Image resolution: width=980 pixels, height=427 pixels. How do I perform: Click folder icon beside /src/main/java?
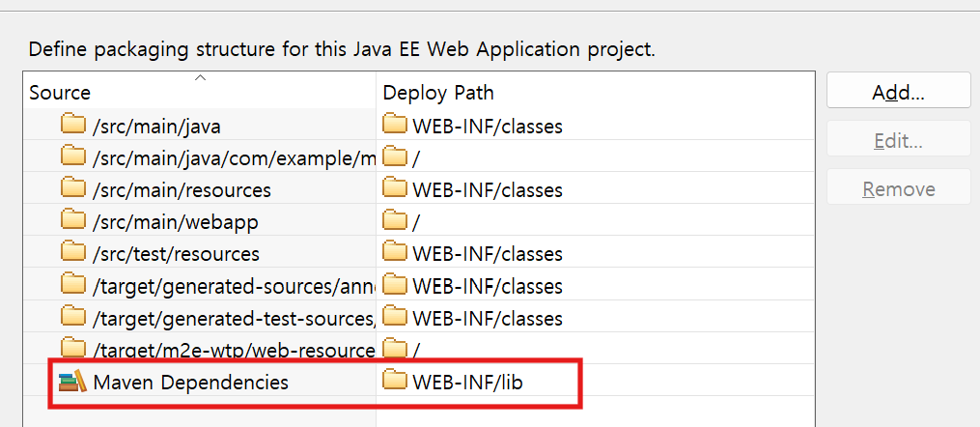pos(73,125)
